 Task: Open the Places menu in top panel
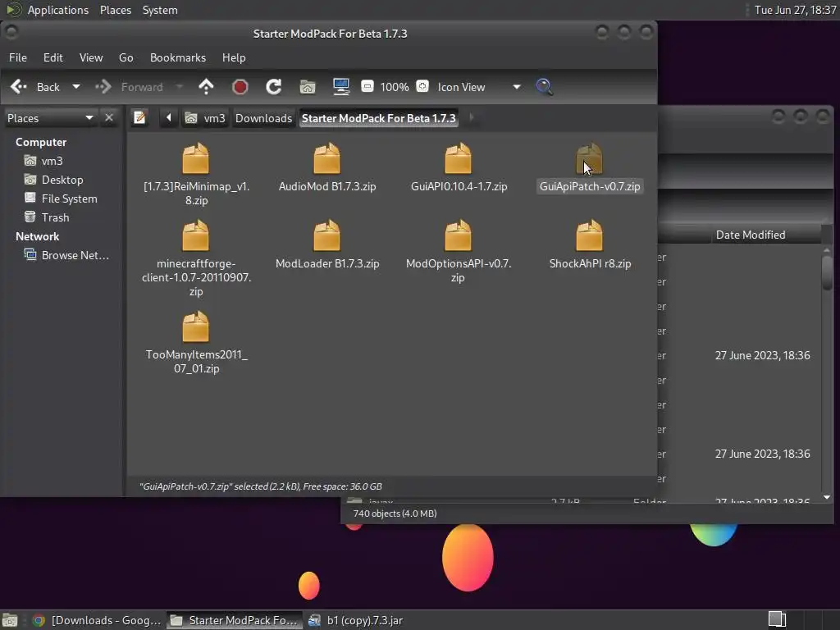pos(115,10)
